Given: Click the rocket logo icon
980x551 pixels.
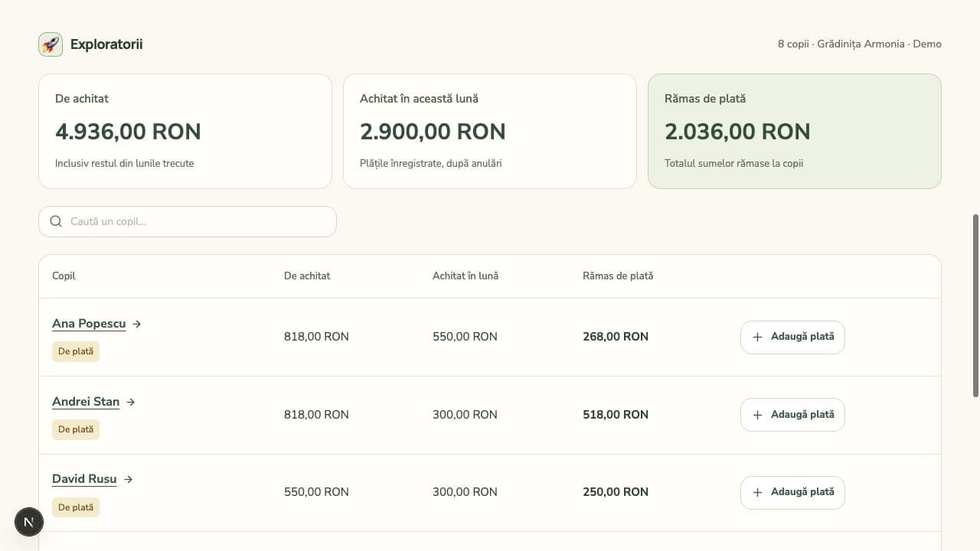Looking at the screenshot, I should [51, 44].
